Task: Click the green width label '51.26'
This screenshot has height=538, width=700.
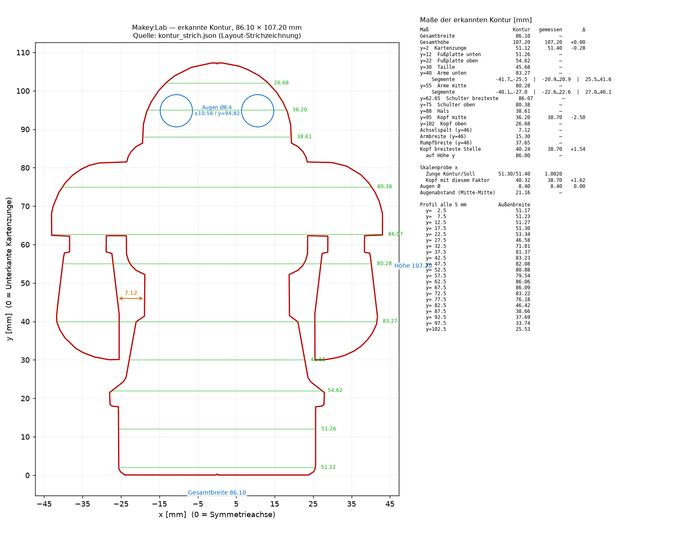Action: click(x=328, y=429)
